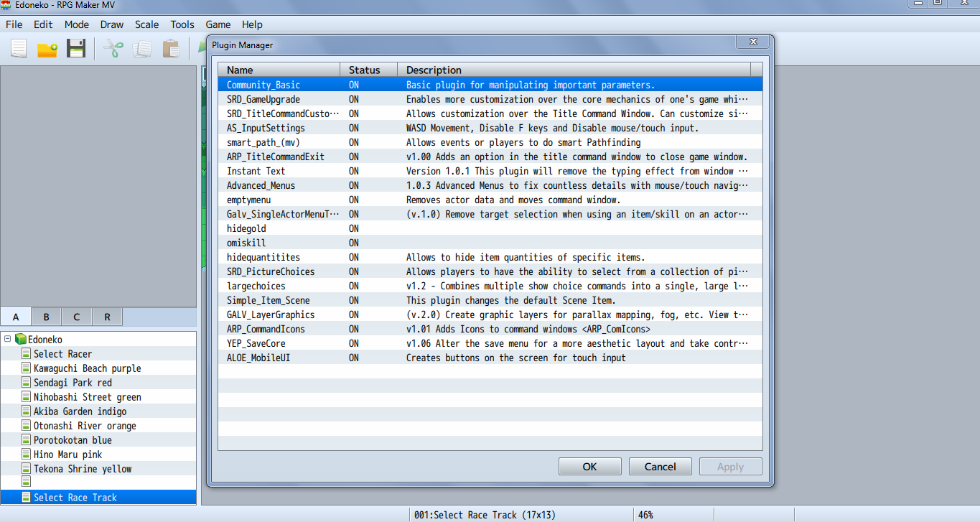Select the Otonashi River orange map

tap(85, 426)
